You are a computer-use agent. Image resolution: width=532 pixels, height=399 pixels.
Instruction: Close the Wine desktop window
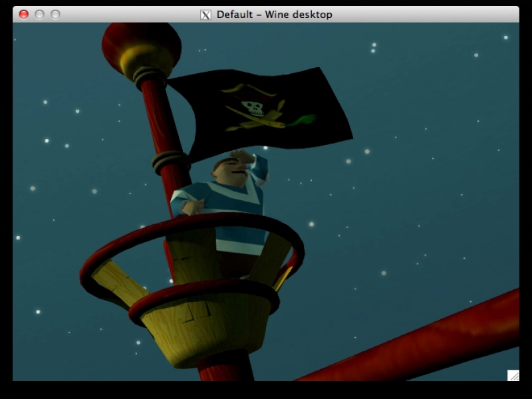[x=24, y=14]
